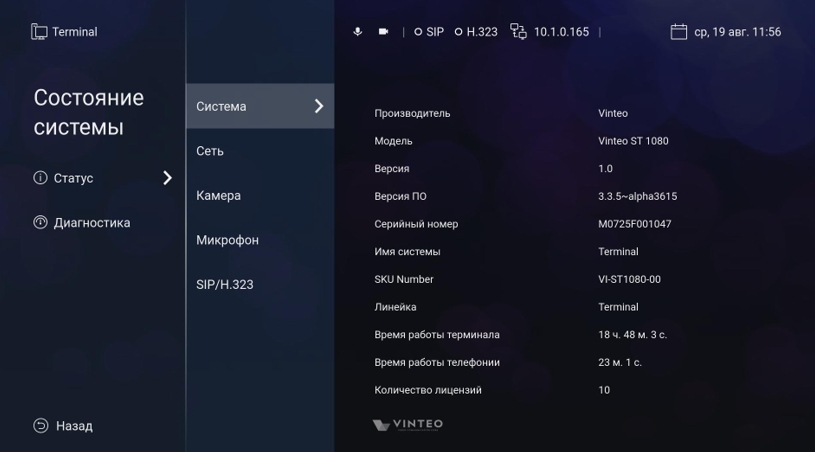Click the license count '10'
Screen dimensions: 815x452
tap(604, 390)
